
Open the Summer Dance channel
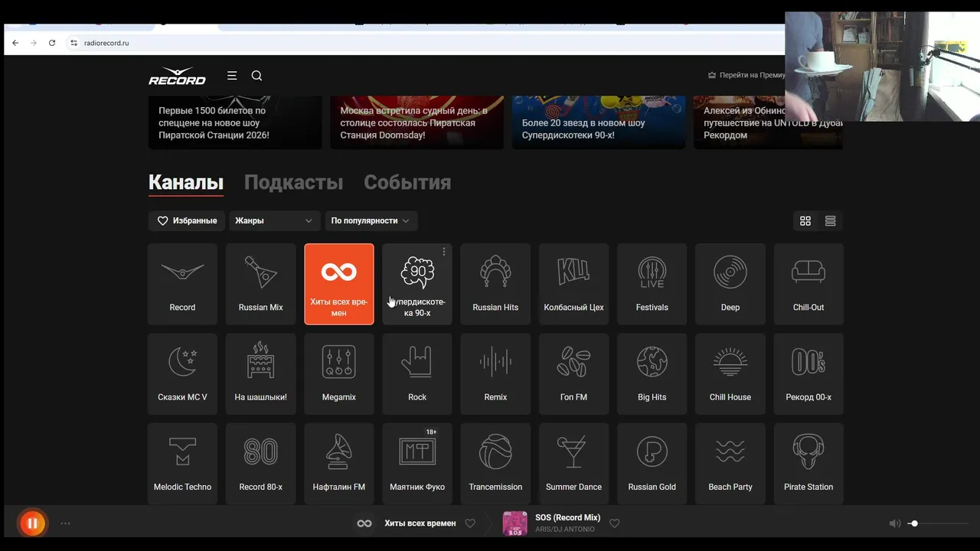pyautogui.click(x=573, y=463)
